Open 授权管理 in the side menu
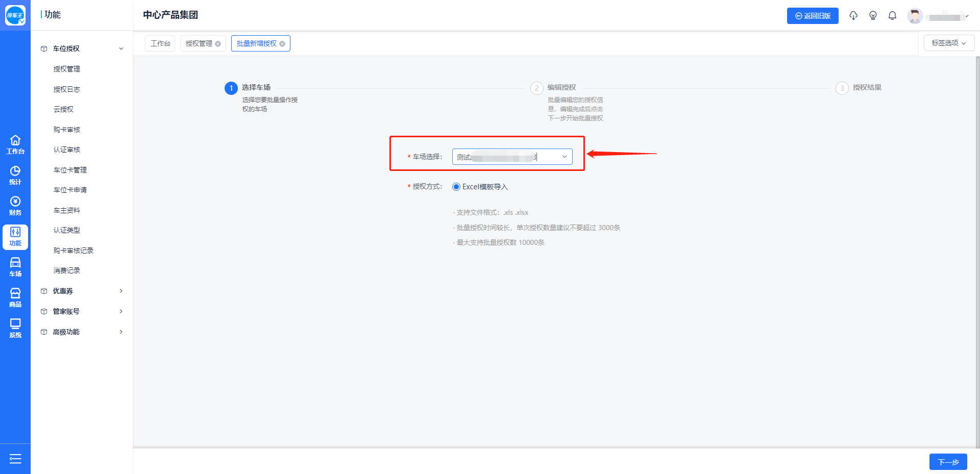The width and height of the screenshot is (980, 474). click(x=67, y=69)
